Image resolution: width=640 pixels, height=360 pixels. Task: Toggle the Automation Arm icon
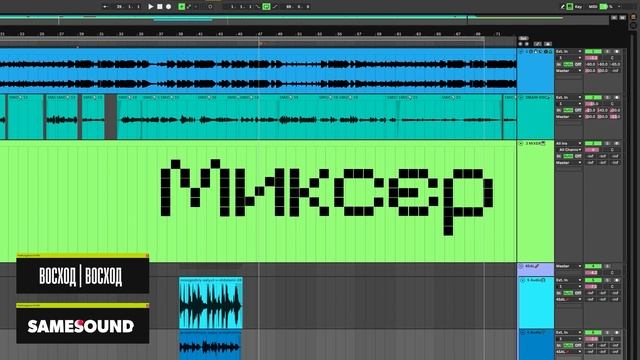point(189,7)
